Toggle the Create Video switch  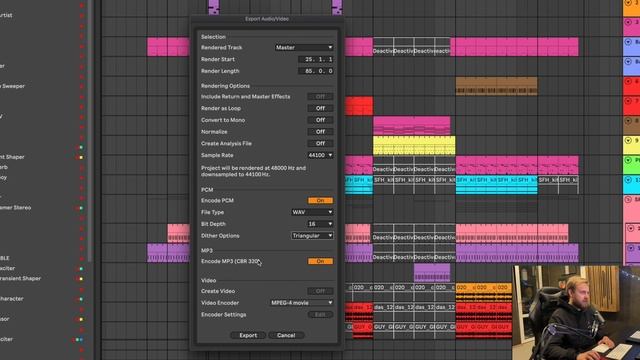tap(320, 291)
